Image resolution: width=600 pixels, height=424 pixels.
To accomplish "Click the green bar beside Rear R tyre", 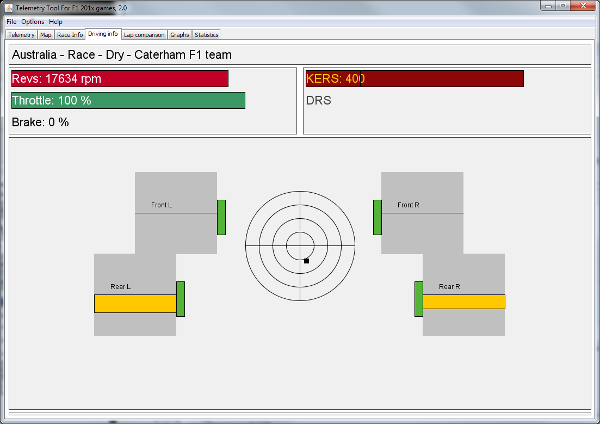I will point(419,299).
